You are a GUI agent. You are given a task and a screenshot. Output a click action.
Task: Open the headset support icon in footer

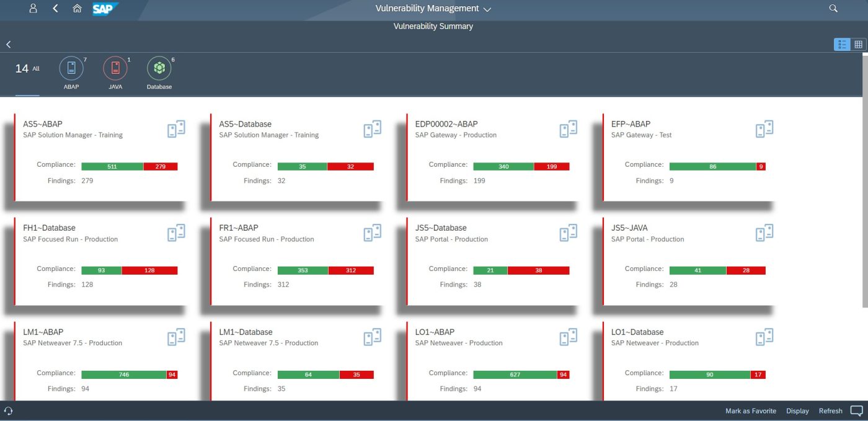(9, 410)
